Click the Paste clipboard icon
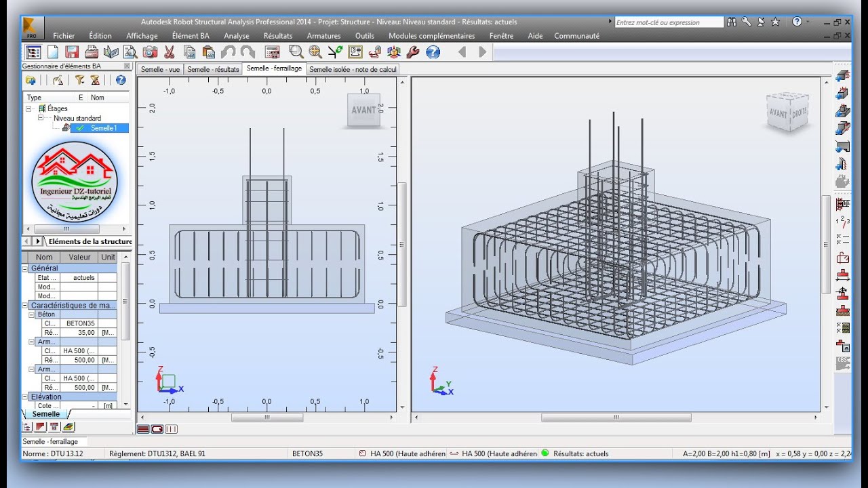The height and width of the screenshot is (488, 868). click(x=208, y=52)
